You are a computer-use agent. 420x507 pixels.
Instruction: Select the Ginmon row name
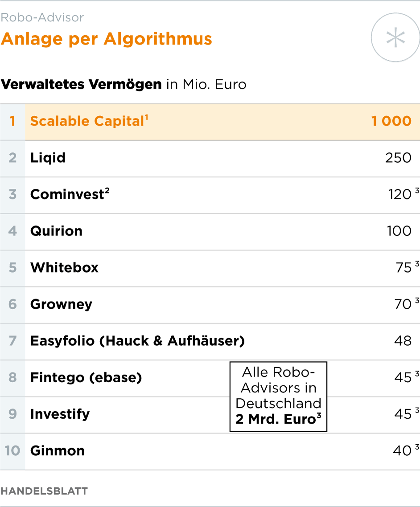(x=57, y=450)
